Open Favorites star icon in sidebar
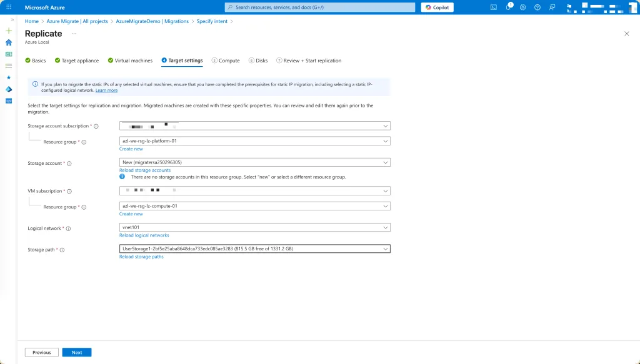The image size is (640, 364). click(x=9, y=77)
